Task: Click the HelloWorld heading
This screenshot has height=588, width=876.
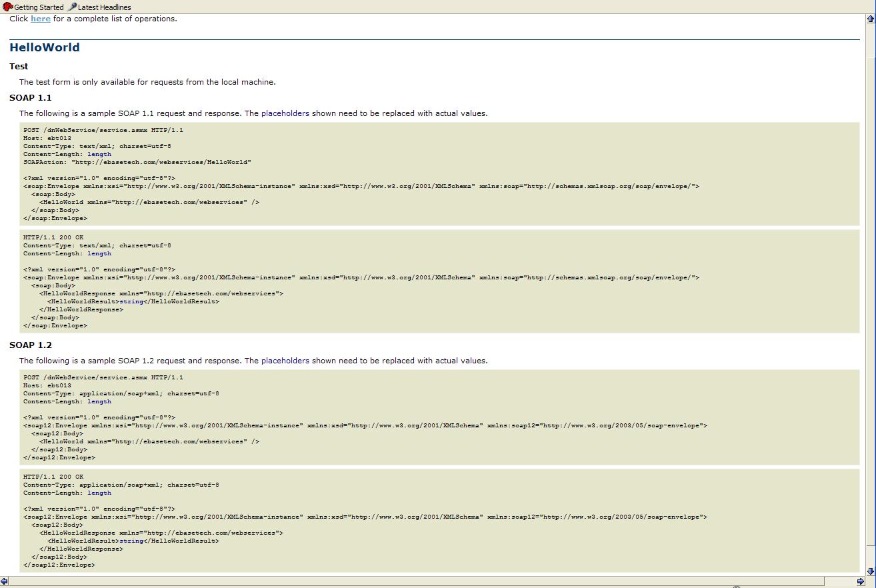Action: [45, 47]
